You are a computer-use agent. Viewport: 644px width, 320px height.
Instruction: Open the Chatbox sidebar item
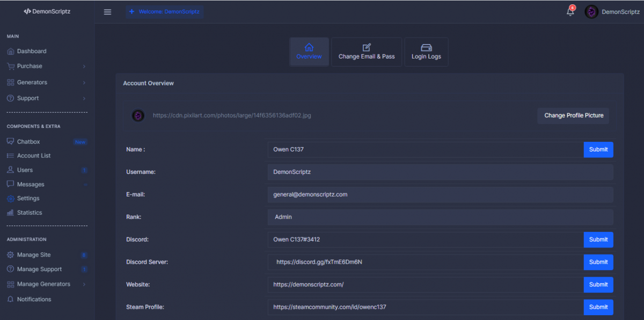click(x=28, y=142)
